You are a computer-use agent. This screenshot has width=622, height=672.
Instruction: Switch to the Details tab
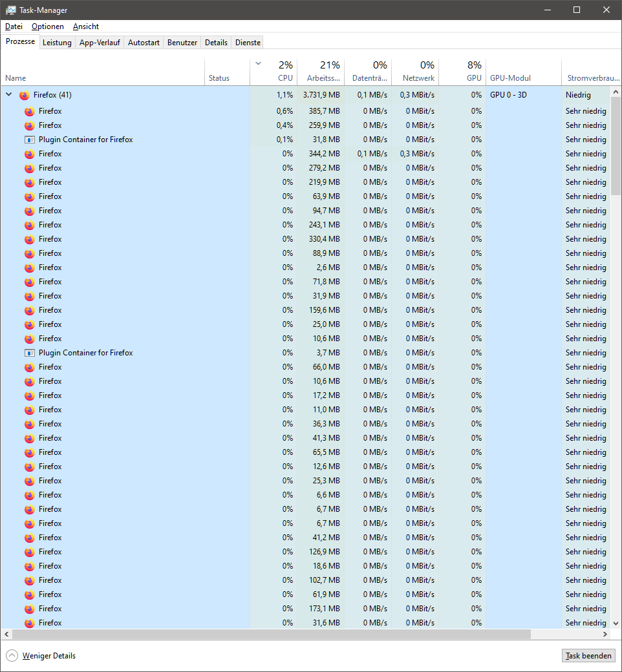click(216, 43)
